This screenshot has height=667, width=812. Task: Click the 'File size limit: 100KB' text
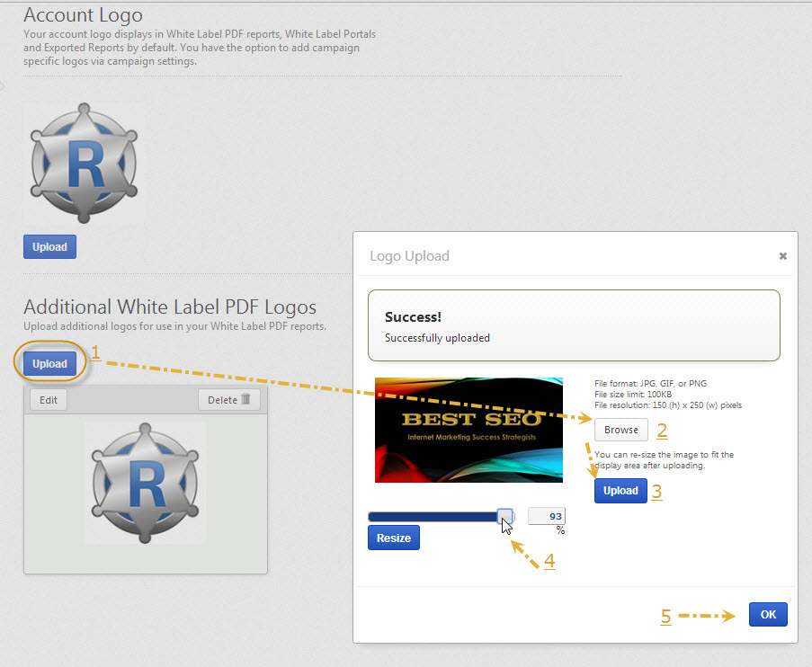pos(633,394)
